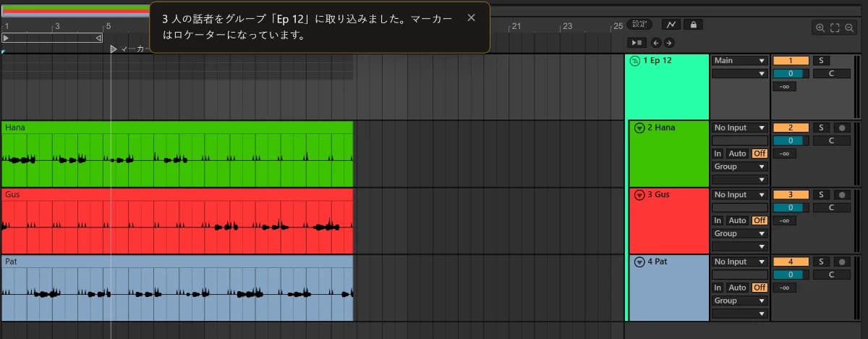Screen dimensions: 868x339
Task: Click the group icon of Ep 12 track
Action: 635,61
